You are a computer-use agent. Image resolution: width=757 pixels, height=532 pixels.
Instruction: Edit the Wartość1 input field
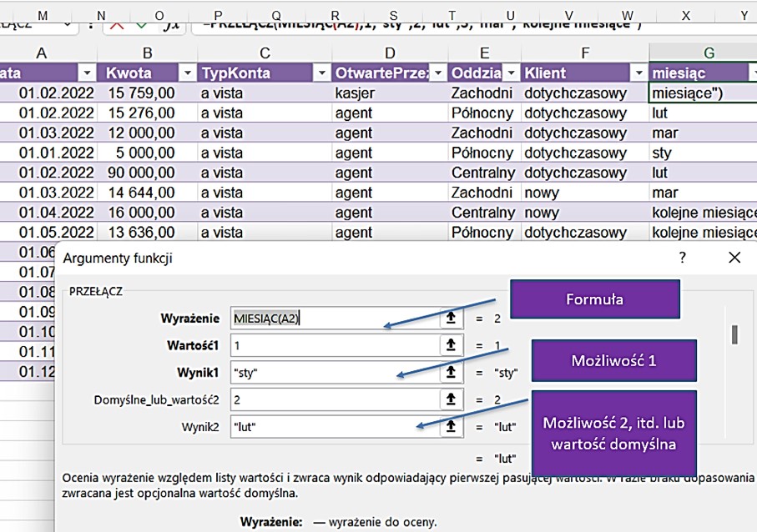click(335, 345)
